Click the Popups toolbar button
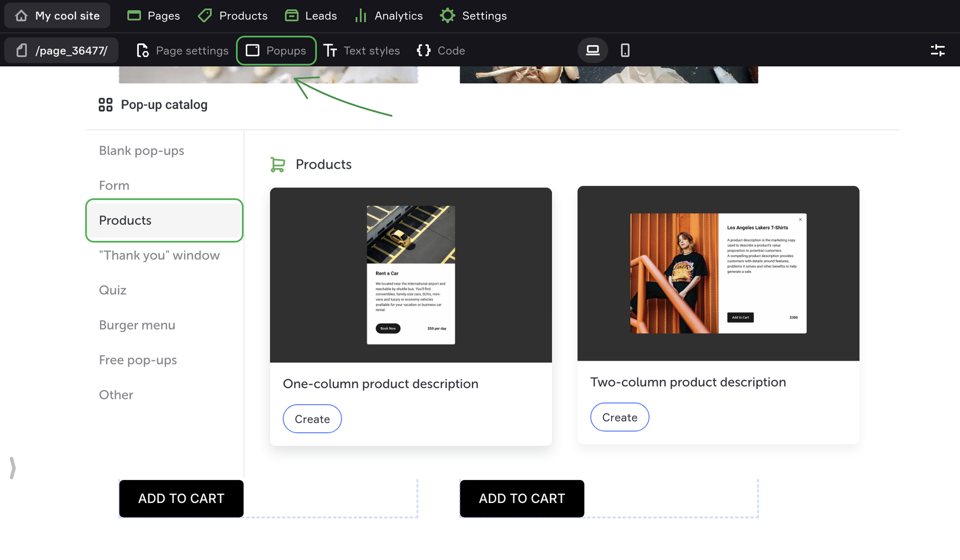 [276, 50]
